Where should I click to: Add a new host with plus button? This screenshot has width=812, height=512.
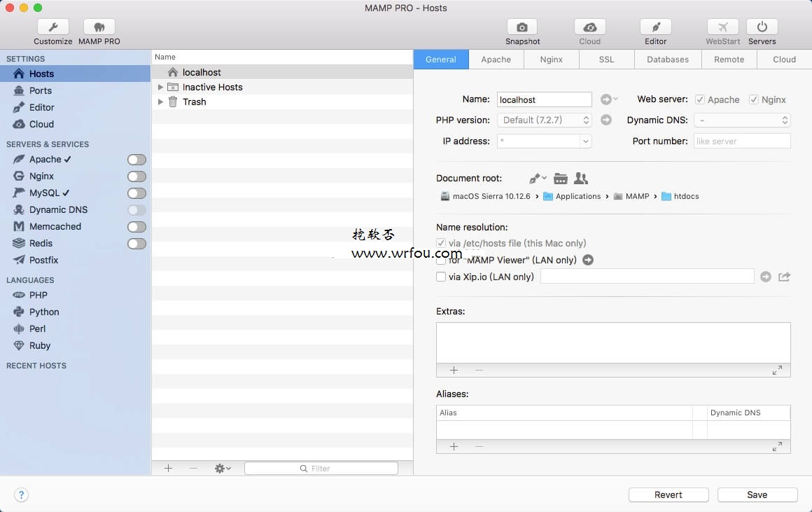click(x=168, y=469)
